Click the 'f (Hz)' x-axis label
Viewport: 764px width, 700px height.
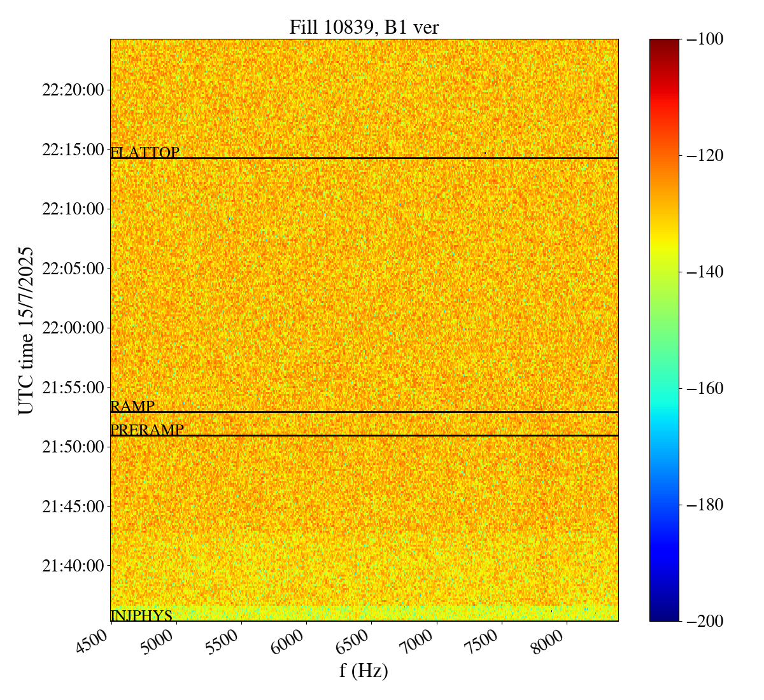tap(364, 670)
